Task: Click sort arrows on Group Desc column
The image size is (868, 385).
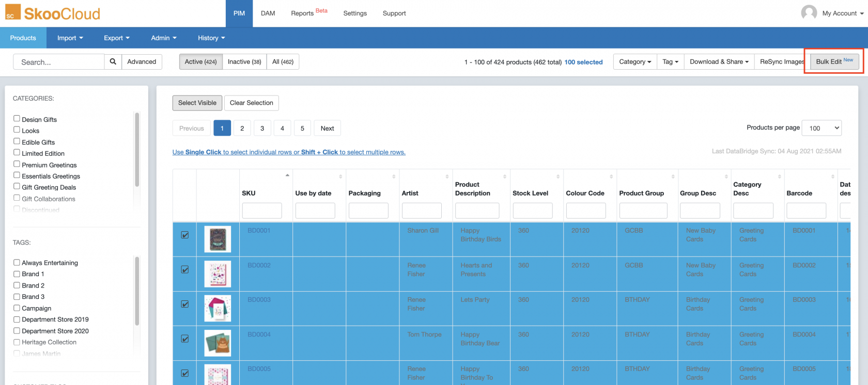Action: pyautogui.click(x=726, y=177)
